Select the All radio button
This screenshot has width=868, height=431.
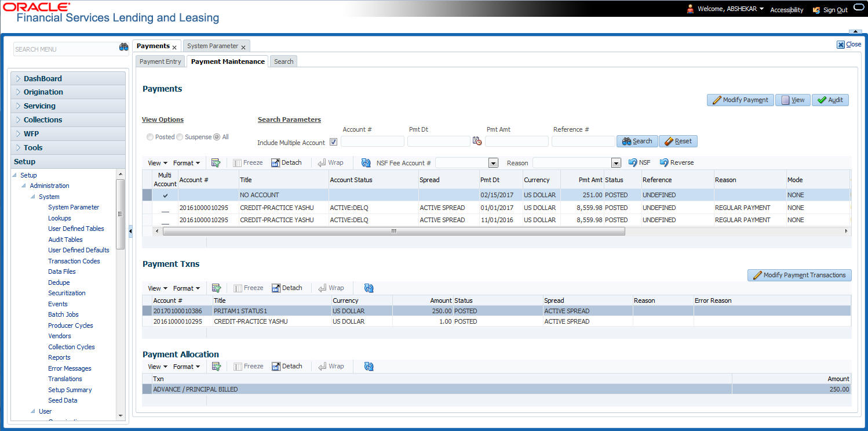pyautogui.click(x=217, y=137)
